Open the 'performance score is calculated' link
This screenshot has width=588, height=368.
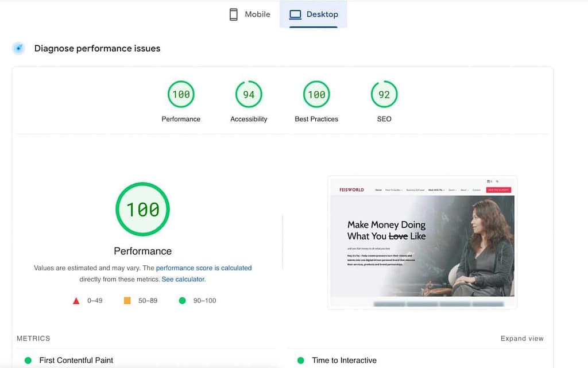click(204, 268)
